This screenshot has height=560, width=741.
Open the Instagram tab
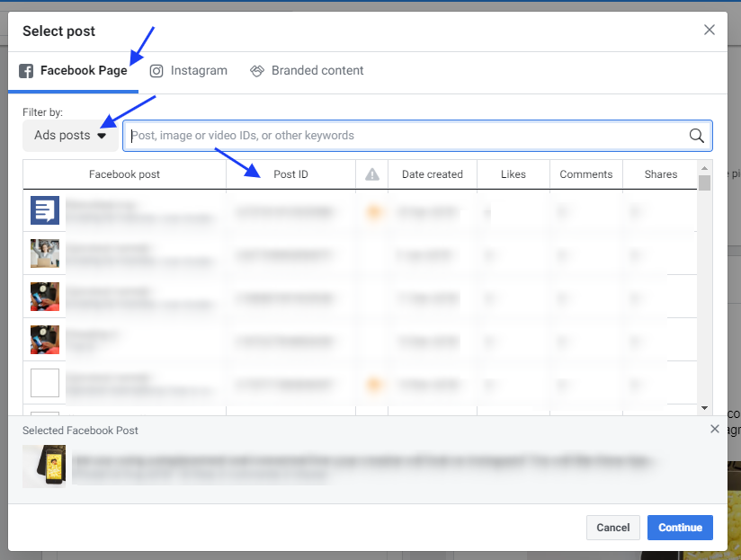pyautogui.click(x=189, y=71)
